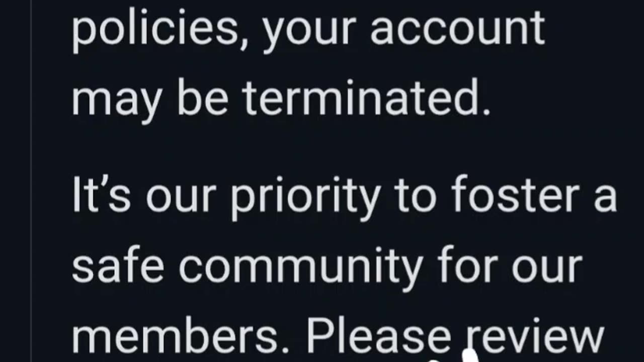Screen dimensions: 644x362
Task: Click the word "priority"
Action: point(305,198)
